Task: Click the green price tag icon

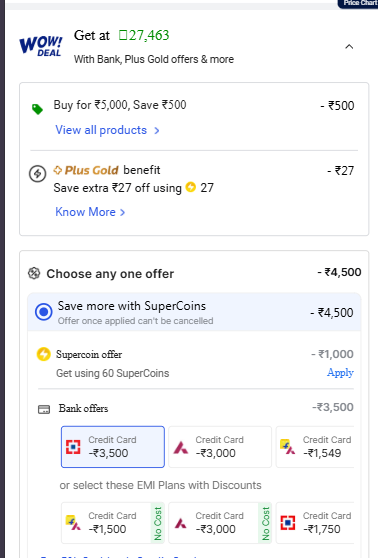Action: click(37, 109)
